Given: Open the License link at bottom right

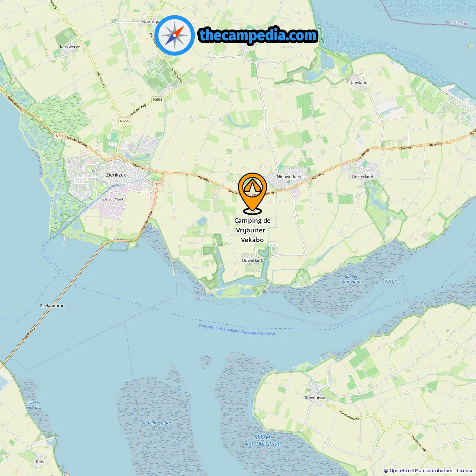Looking at the screenshot, I should click(x=465, y=470).
